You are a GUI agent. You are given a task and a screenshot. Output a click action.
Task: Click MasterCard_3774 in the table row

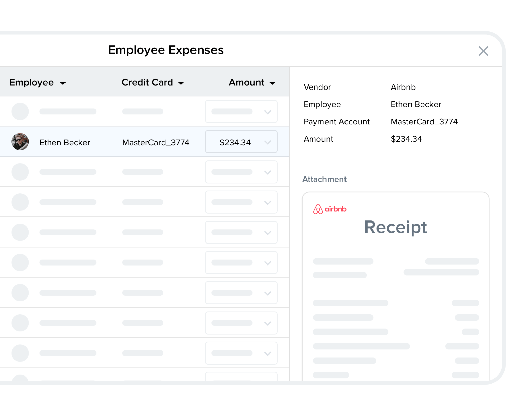click(156, 143)
